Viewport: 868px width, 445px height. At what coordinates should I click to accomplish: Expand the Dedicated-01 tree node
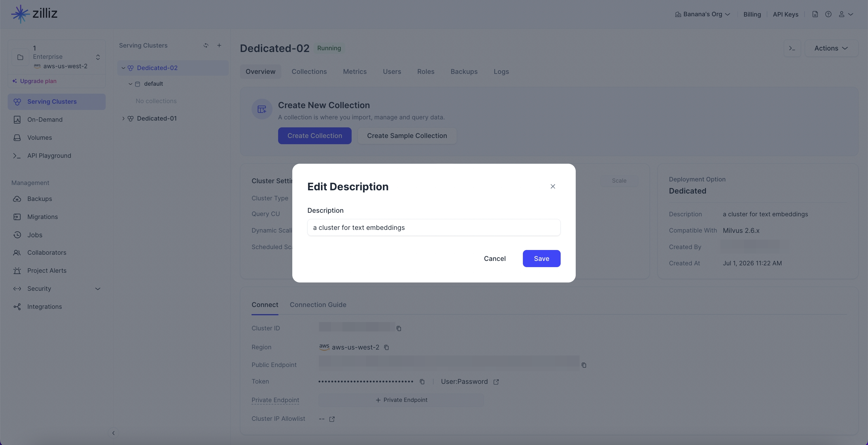[x=123, y=119]
